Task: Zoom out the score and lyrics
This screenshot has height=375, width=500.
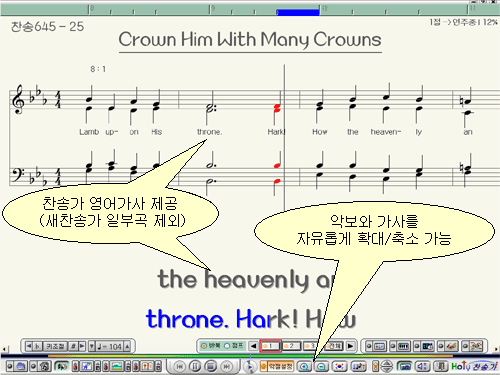Action: point(321,367)
